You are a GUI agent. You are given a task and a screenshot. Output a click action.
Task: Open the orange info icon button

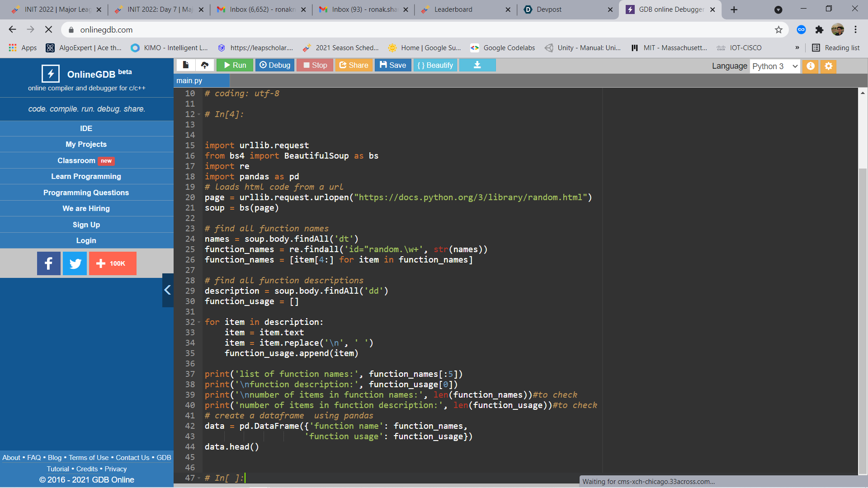click(x=811, y=66)
